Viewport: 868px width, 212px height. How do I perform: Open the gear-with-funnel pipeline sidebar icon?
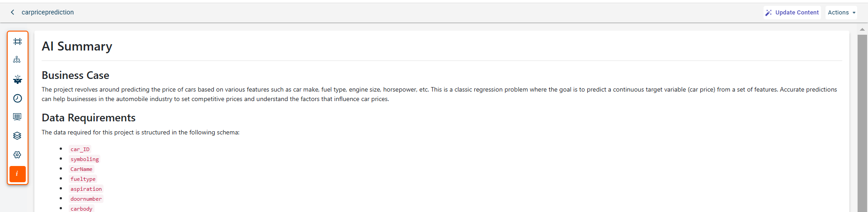pyautogui.click(x=18, y=79)
